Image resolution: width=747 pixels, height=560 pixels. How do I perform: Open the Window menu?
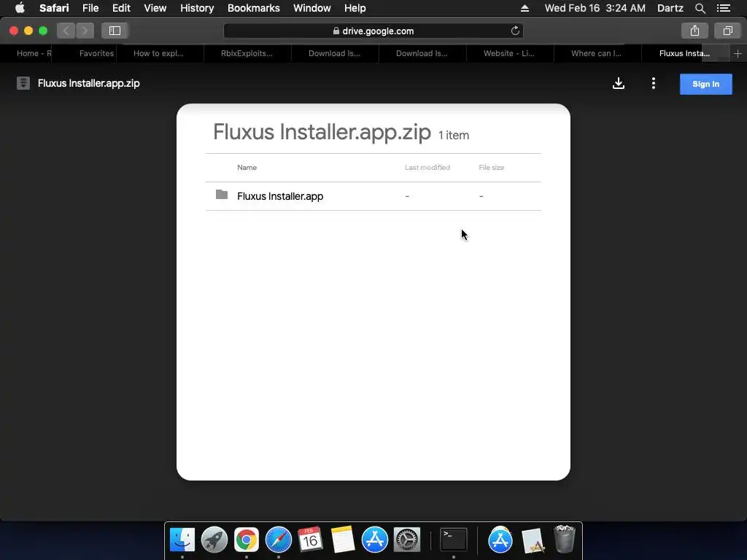tap(312, 8)
